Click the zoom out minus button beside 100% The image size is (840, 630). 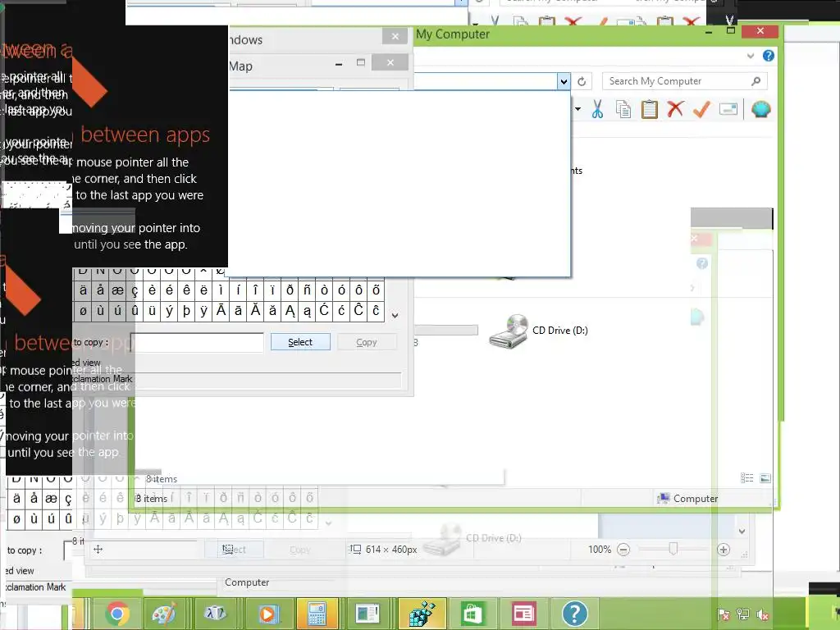623,549
